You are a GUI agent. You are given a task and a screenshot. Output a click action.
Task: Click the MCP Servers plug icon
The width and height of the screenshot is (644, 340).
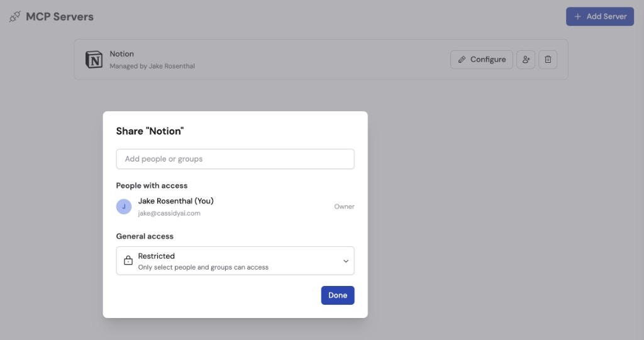click(x=15, y=17)
